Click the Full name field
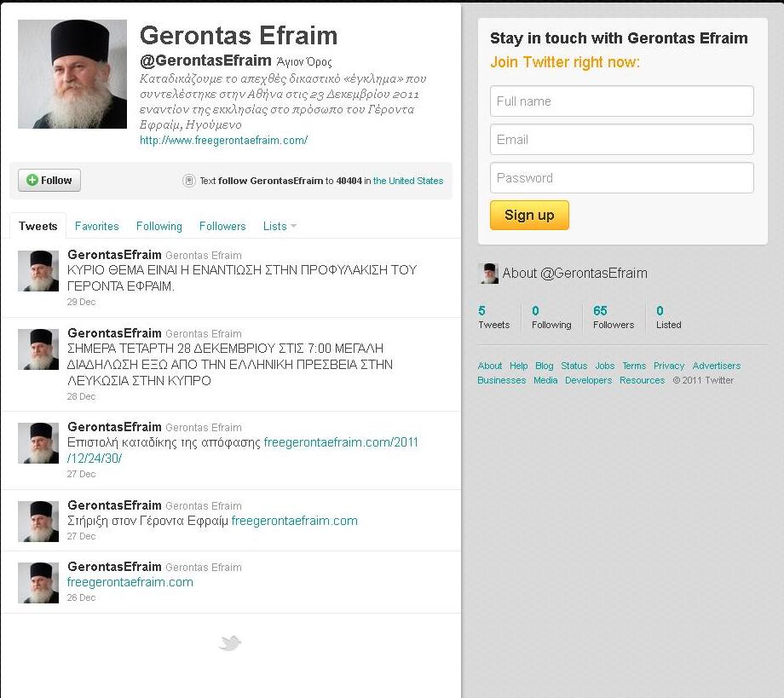The height and width of the screenshot is (698, 784). (x=622, y=101)
